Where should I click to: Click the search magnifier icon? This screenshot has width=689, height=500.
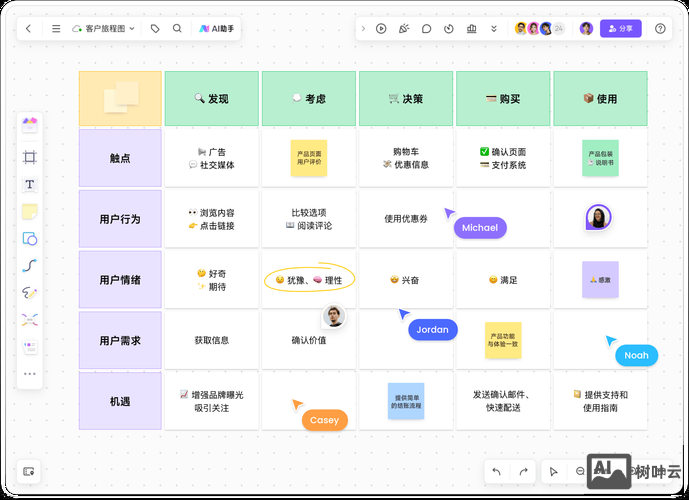177,29
